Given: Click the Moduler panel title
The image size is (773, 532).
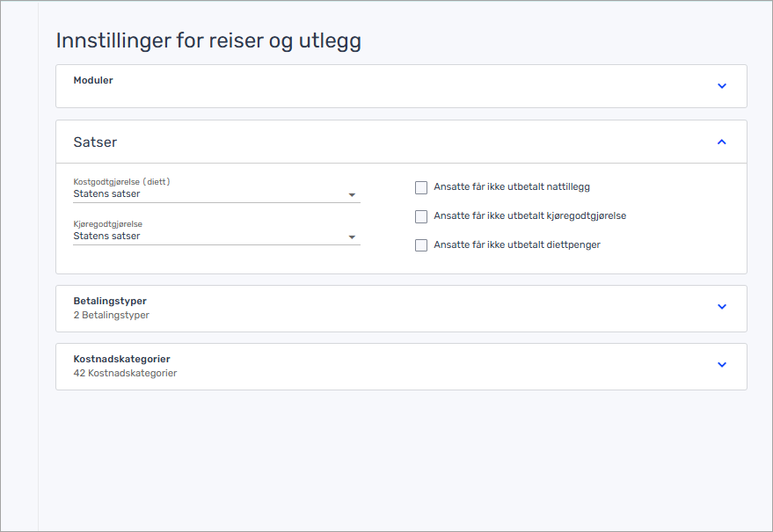Looking at the screenshot, I should click(x=93, y=81).
